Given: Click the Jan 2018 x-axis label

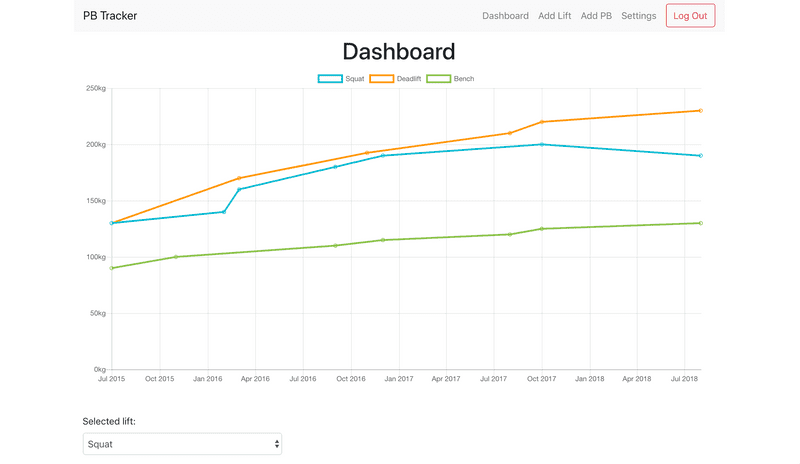Looking at the screenshot, I should coord(590,379).
